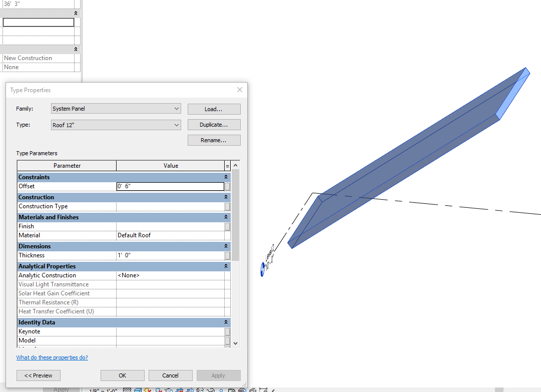Screen dimensions: 541x392
Task: Close the Type Properties dialog
Action: coord(240,90)
